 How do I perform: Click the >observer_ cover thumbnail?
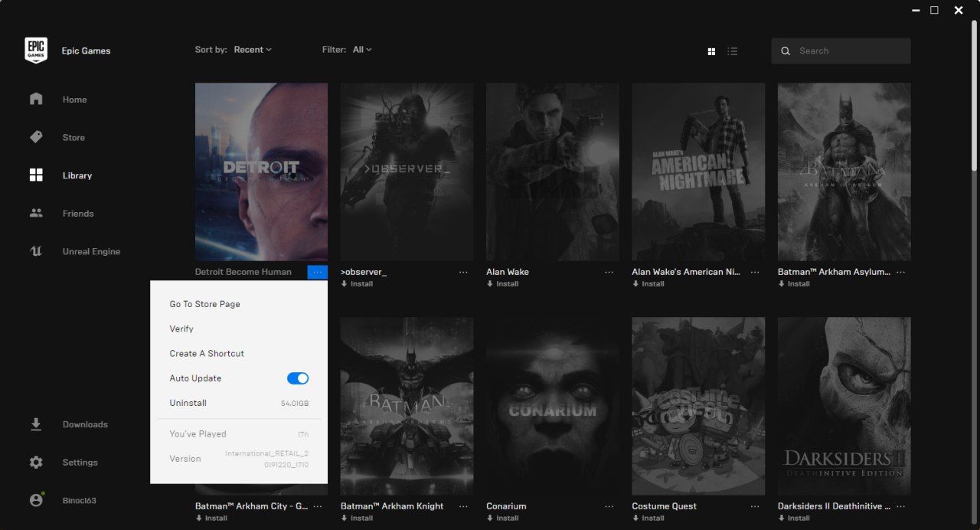pyautogui.click(x=407, y=172)
